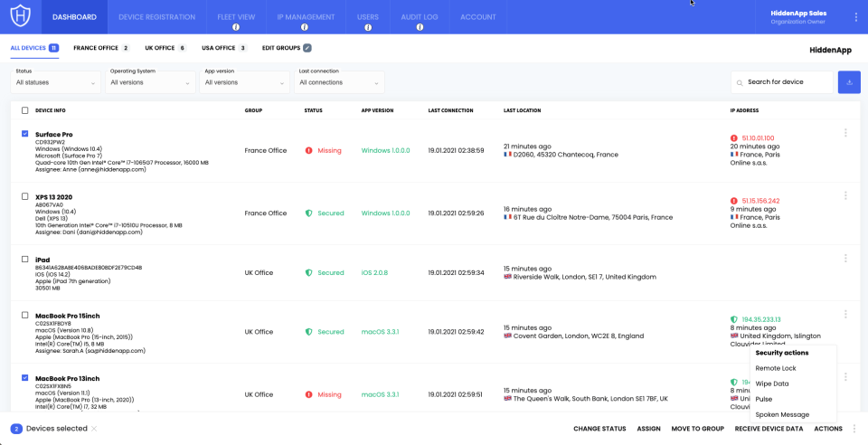This screenshot has width=868, height=445.
Task: Click red Missing icon for MacBook Pro 13inch
Action: click(x=309, y=394)
